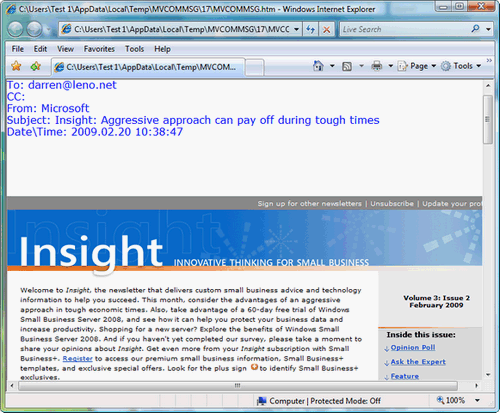Image resolution: width=500 pixels, height=413 pixels.
Task: Click the Live Search magnifier icon
Action: [475, 29]
